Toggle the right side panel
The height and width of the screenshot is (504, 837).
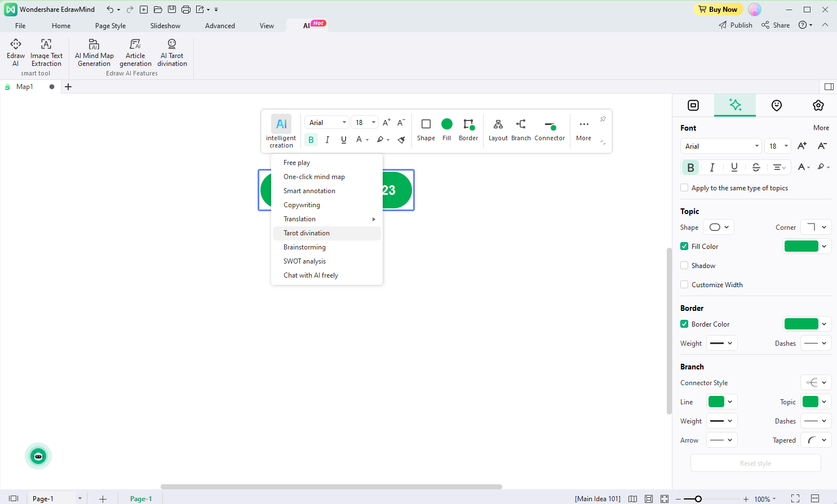[829, 87]
